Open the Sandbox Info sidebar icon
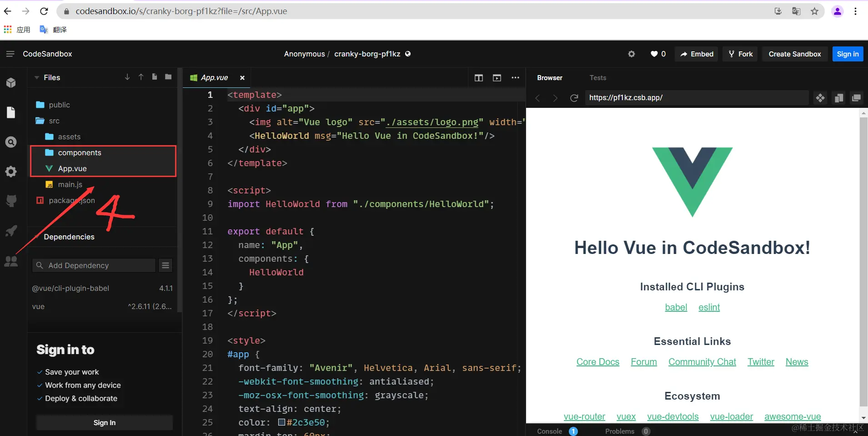 (11, 83)
